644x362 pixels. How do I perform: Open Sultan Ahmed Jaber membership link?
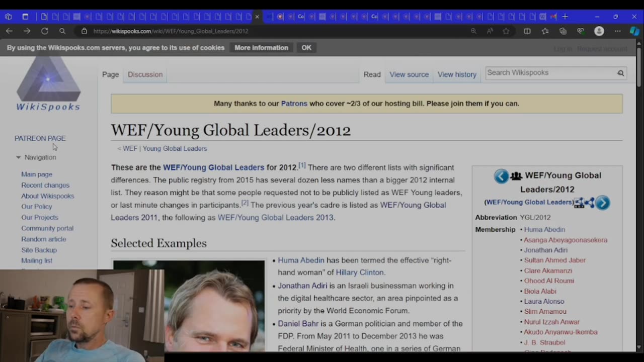[554, 260]
